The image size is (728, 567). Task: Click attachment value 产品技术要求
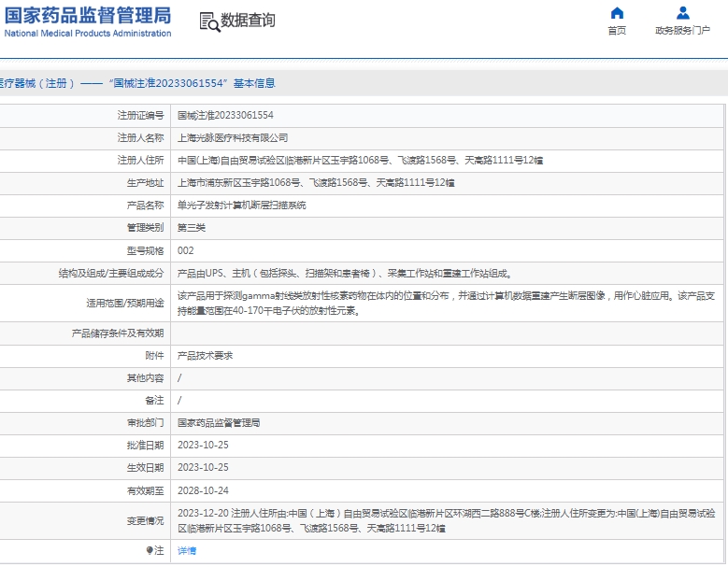point(205,356)
